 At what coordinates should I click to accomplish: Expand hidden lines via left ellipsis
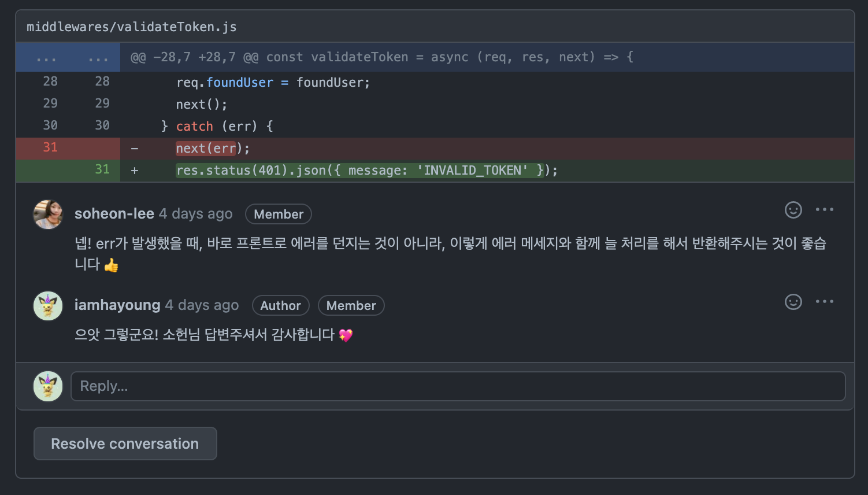click(46, 58)
